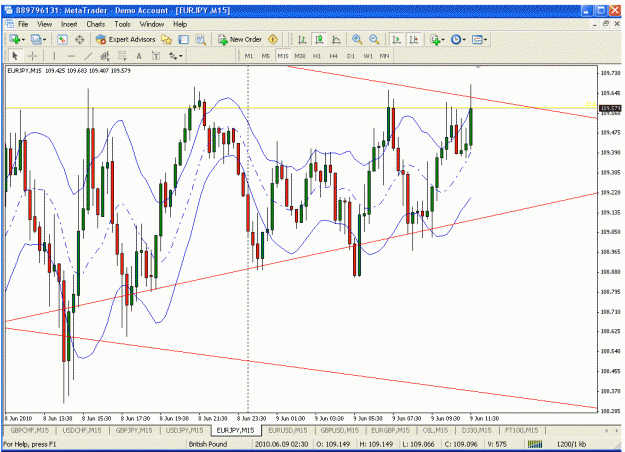The width and height of the screenshot is (625, 452).
Task: Open the Indicators list dropdown
Action: (437, 39)
